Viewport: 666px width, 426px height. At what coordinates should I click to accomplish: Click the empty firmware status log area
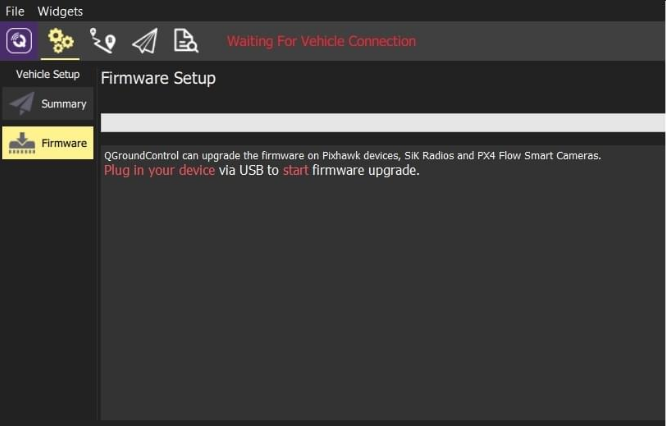pyautogui.click(x=383, y=300)
